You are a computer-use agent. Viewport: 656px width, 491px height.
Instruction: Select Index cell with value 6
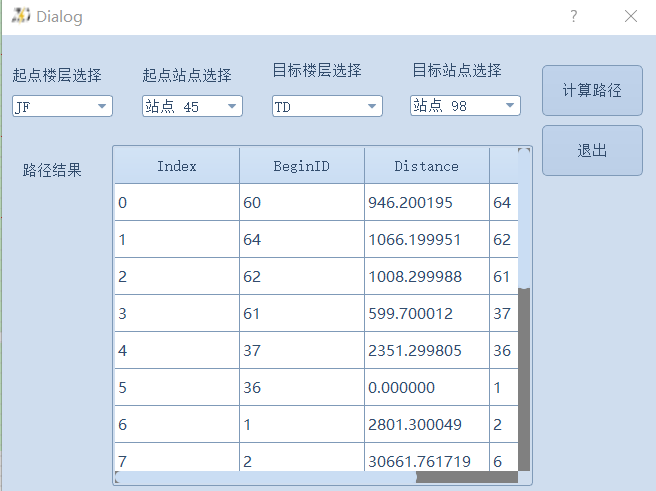pos(177,424)
